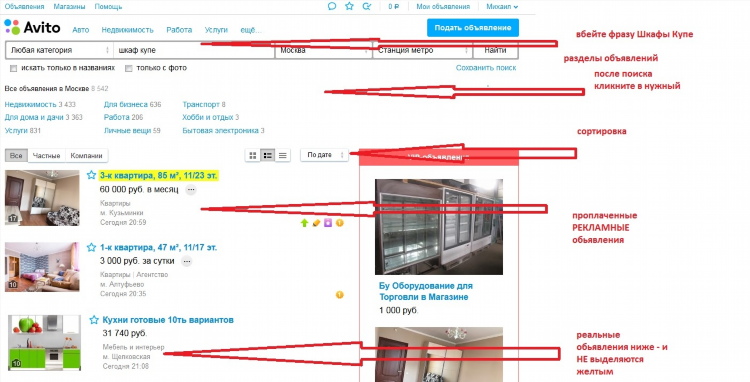
Task: Open По дате sorting dropdown
Action: tap(324, 155)
